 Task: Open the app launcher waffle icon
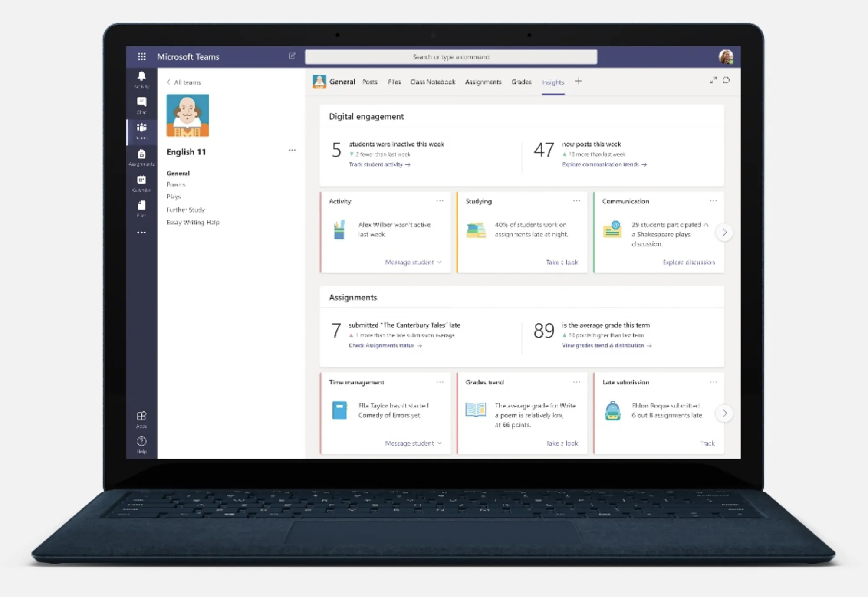pos(141,56)
